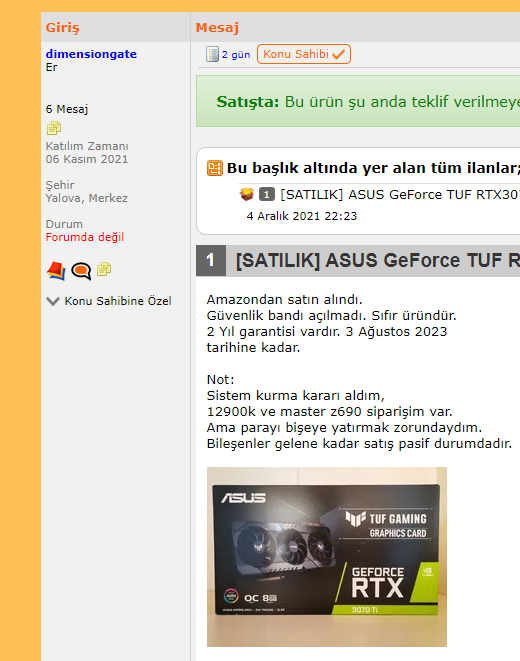The height and width of the screenshot is (661, 520).
Task: Click the red book icon in user panel
Action: pyautogui.click(x=56, y=271)
